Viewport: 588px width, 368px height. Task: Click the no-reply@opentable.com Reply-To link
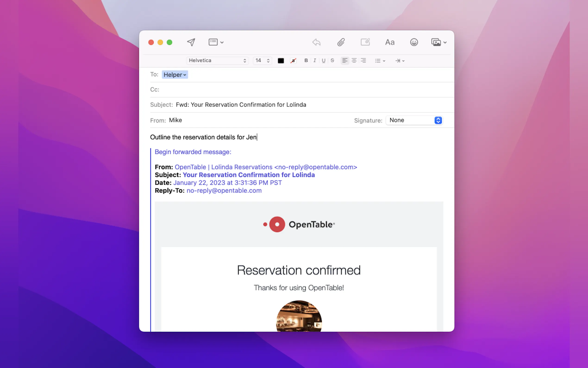224,190
